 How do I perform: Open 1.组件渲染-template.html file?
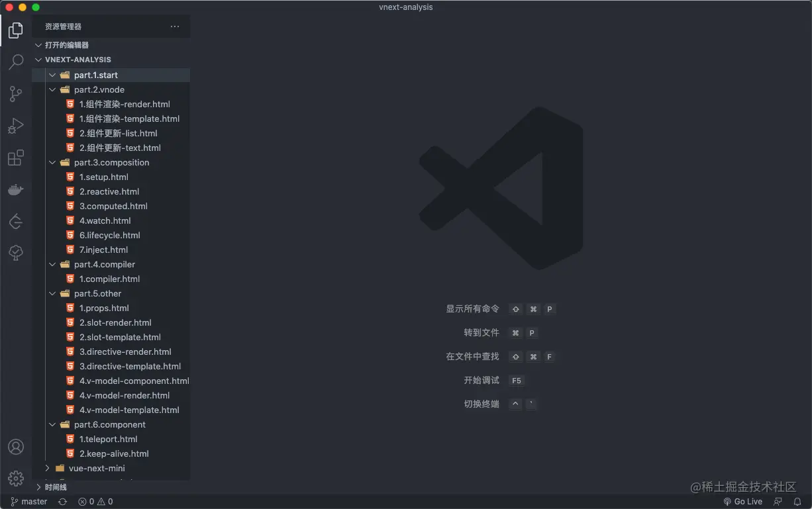click(111, 118)
